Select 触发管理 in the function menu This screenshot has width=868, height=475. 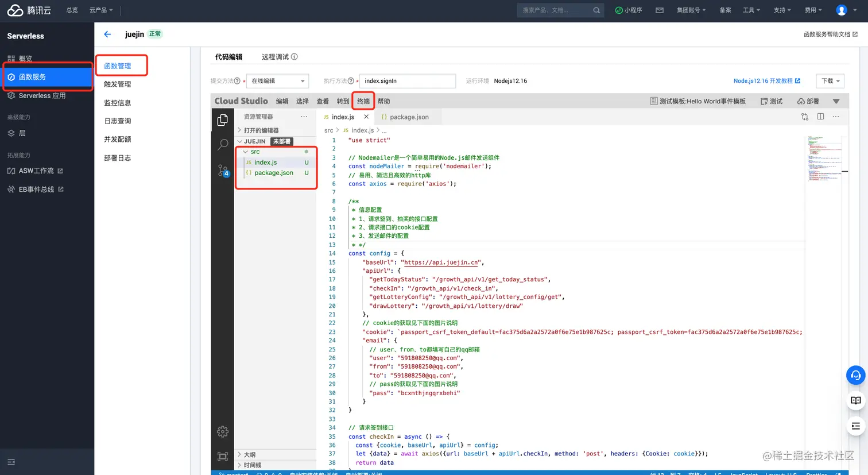tap(118, 84)
